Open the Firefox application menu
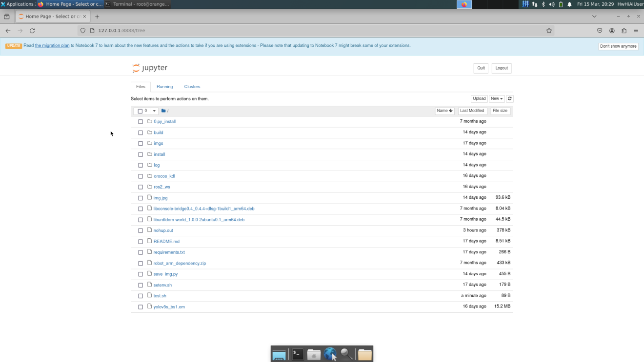The width and height of the screenshot is (644, 362). pos(636,30)
